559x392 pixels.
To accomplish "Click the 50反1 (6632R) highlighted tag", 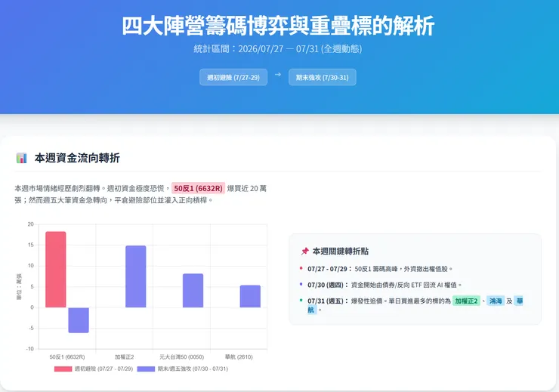I will tap(198, 188).
